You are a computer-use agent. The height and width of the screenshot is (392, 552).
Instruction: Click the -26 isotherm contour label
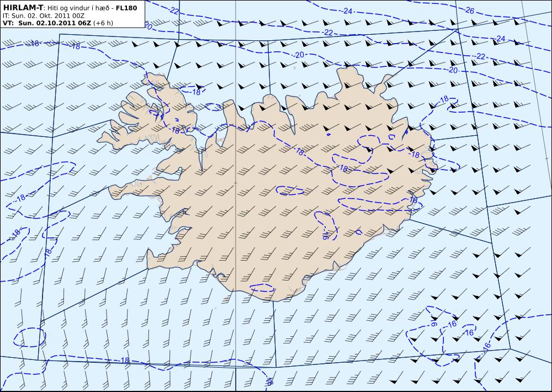point(470,11)
